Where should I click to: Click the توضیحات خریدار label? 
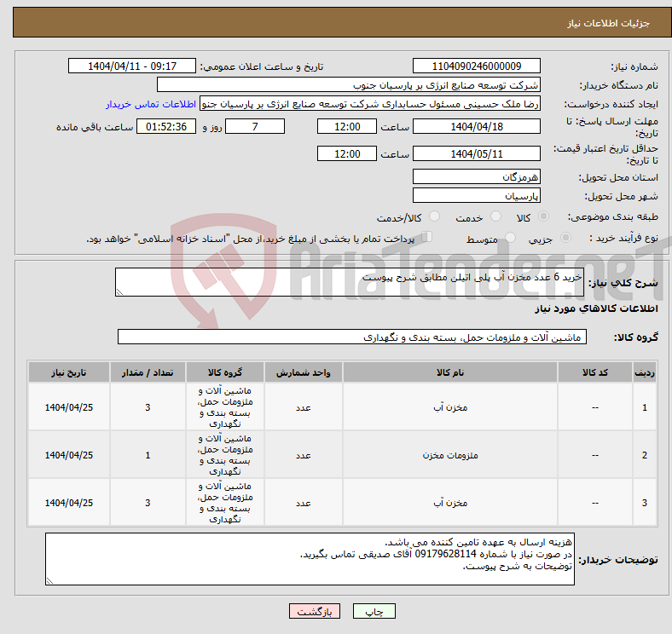[618, 560]
